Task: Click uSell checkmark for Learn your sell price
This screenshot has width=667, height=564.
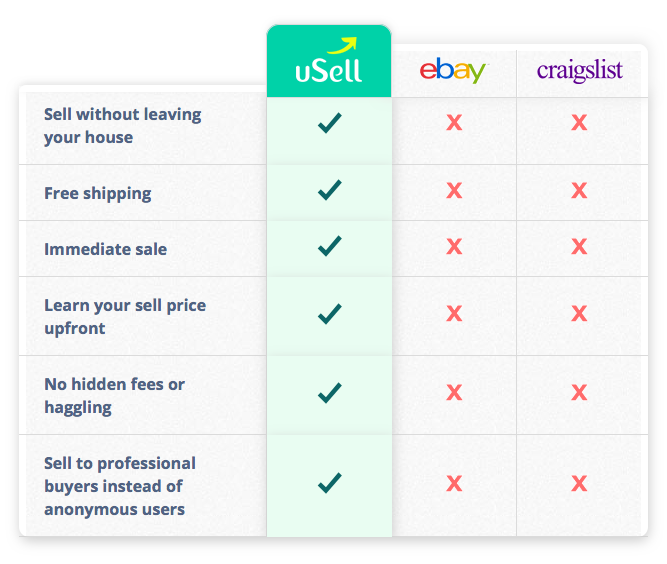Action: (x=330, y=314)
